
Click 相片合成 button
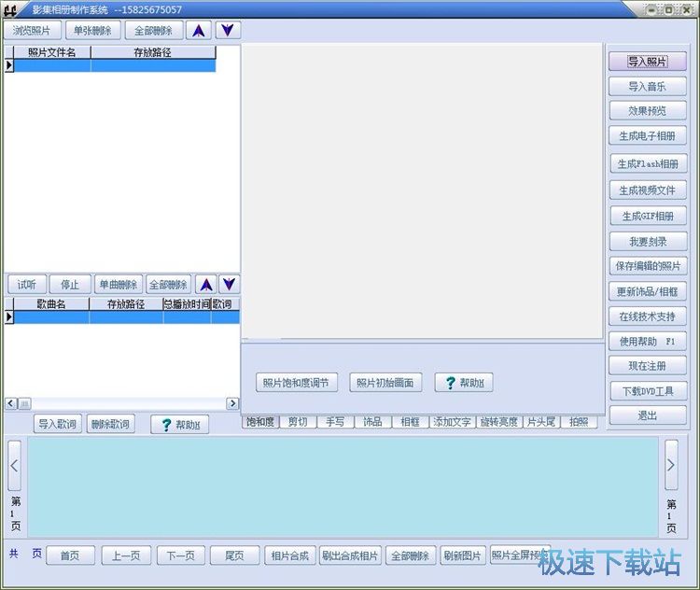pos(290,555)
